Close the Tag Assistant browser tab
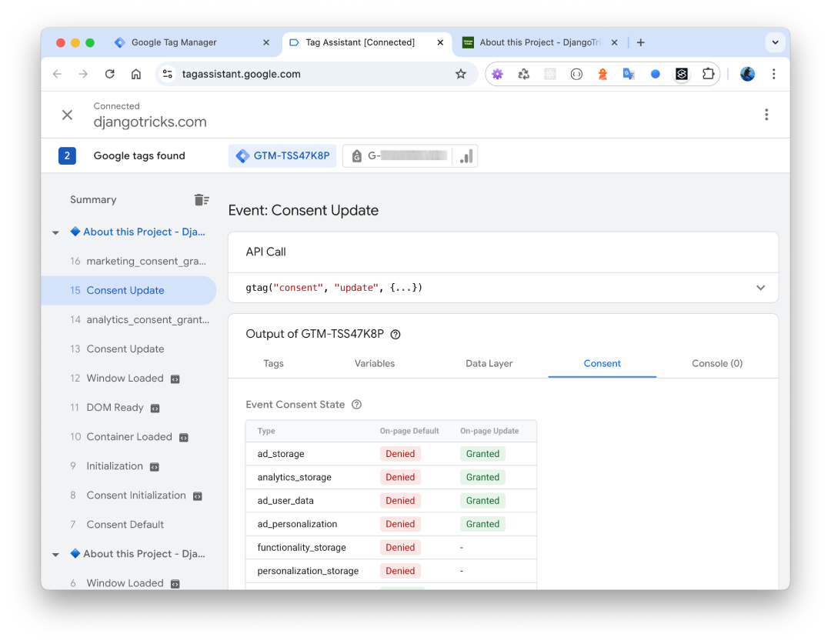Image resolution: width=831 pixels, height=644 pixels. tap(440, 42)
